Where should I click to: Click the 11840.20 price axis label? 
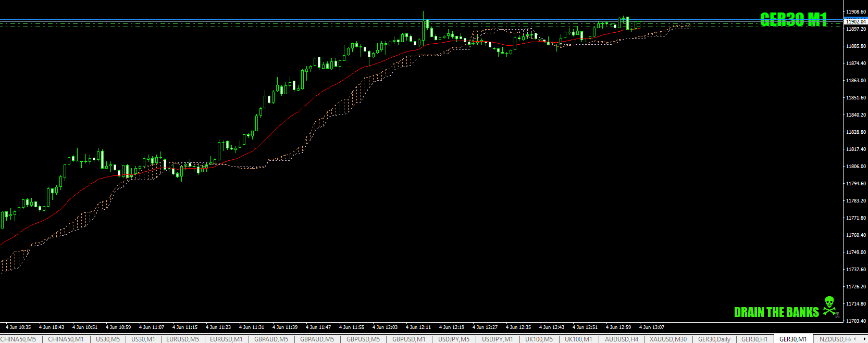(x=856, y=115)
